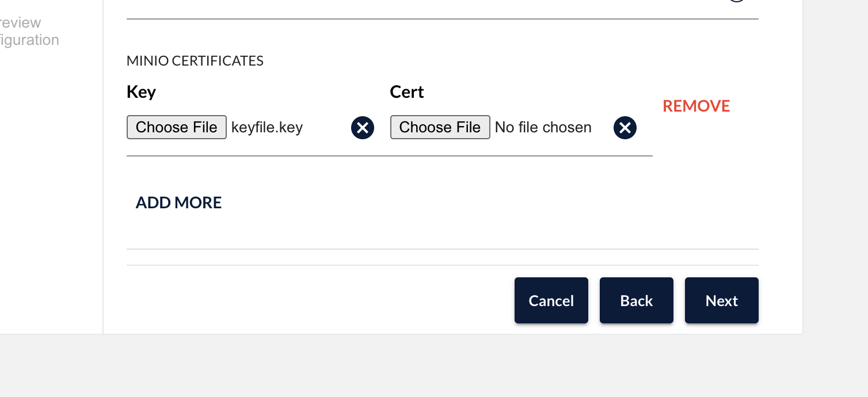This screenshot has width=868, height=397.
Task: Click the 'No file chosen' text
Action: (543, 127)
